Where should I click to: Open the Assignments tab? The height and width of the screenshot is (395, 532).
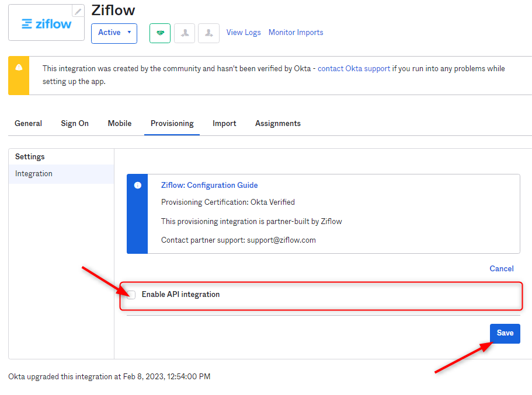point(278,124)
